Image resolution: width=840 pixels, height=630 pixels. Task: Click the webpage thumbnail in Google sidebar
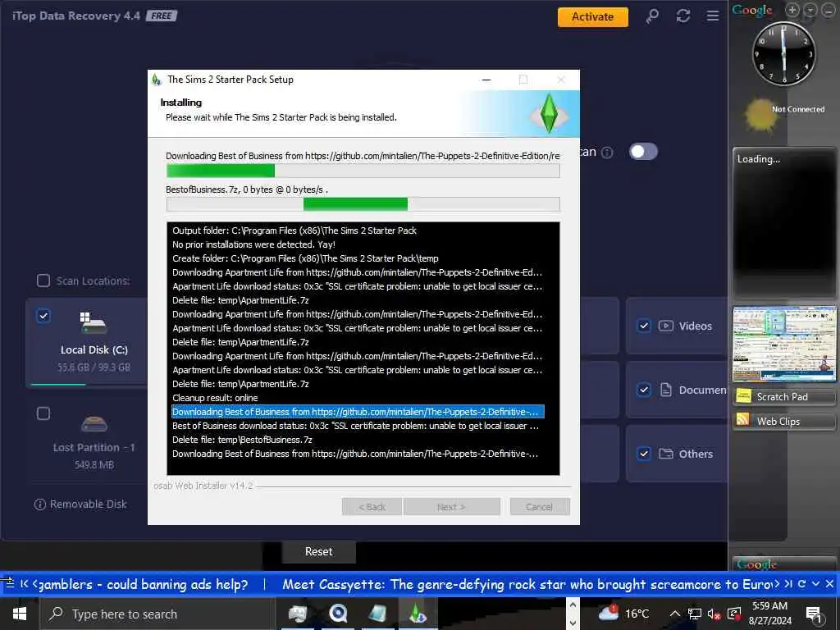coord(784,344)
